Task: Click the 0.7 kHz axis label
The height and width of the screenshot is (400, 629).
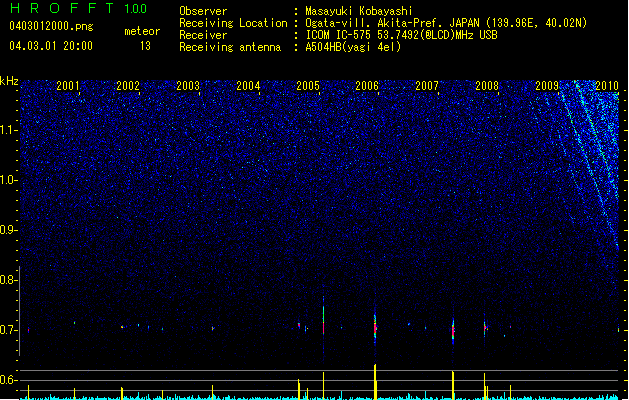Action: click(8, 330)
